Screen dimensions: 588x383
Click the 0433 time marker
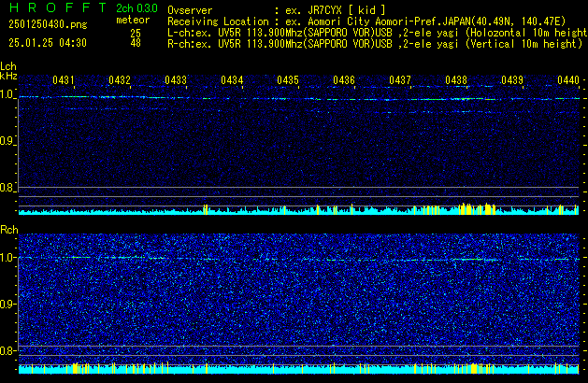(x=176, y=80)
